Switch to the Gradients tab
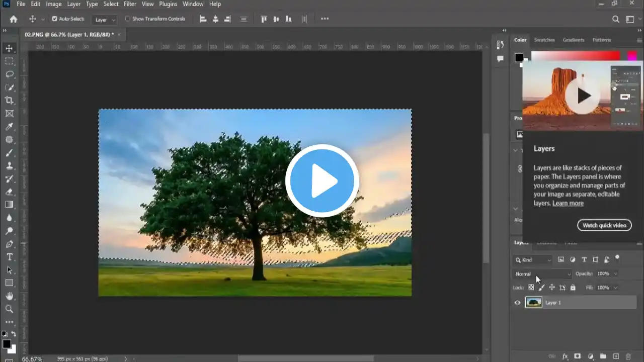Viewport: 644px width, 362px height. pos(574,40)
